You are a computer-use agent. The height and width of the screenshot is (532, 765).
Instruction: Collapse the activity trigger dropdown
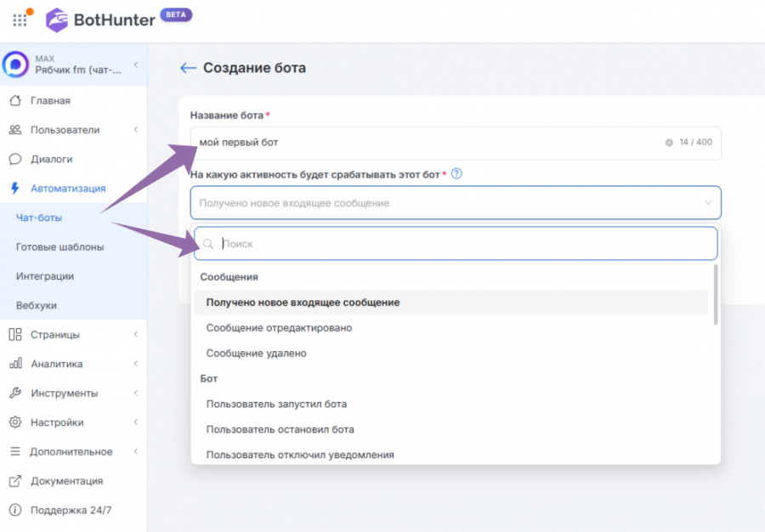click(x=708, y=202)
